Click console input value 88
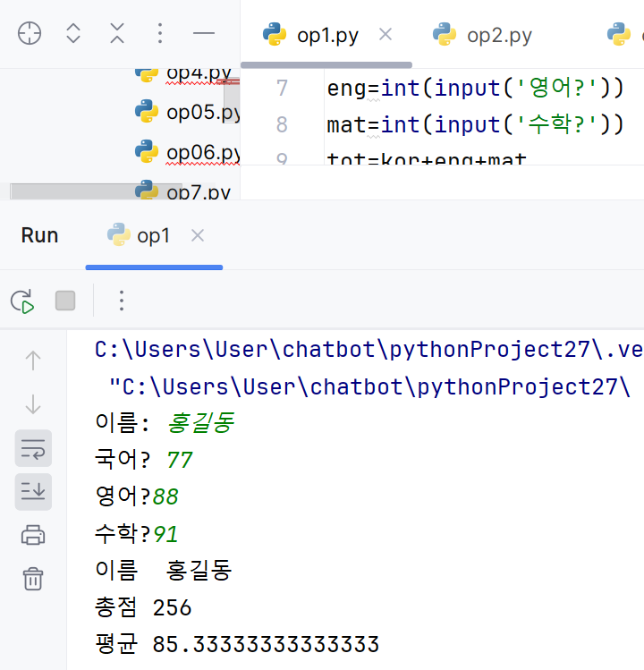This screenshot has width=644, height=670. [x=165, y=497]
